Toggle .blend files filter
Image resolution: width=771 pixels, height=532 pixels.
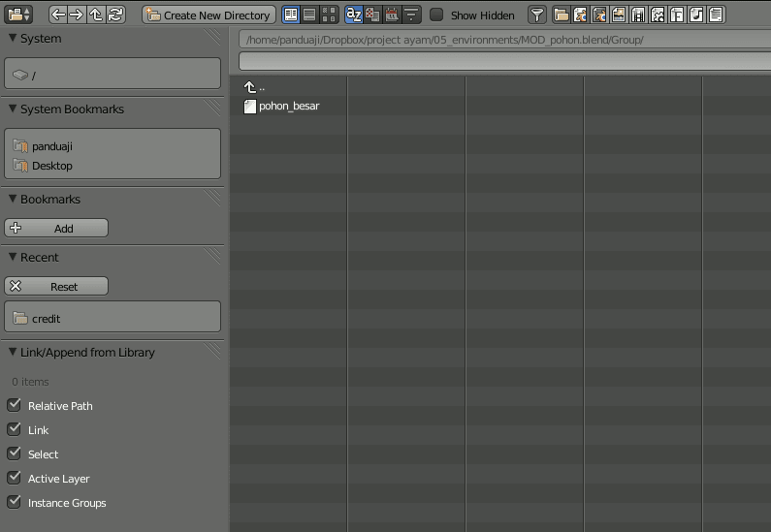[x=580, y=15]
